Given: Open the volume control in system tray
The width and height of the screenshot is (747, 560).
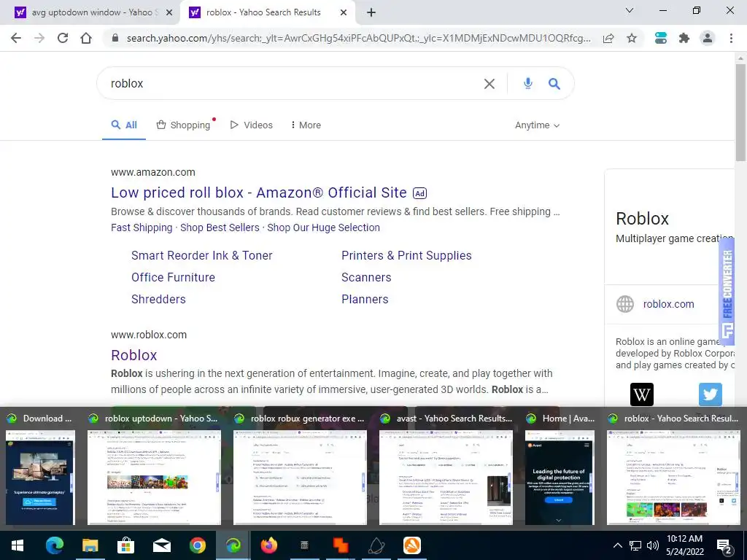Looking at the screenshot, I should coord(653,545).
